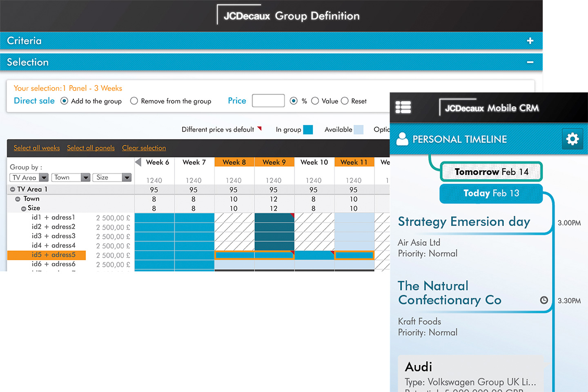Open the Town group-by dropdown
The width and height of the screenshot is (588, 392).
(71, 177)
